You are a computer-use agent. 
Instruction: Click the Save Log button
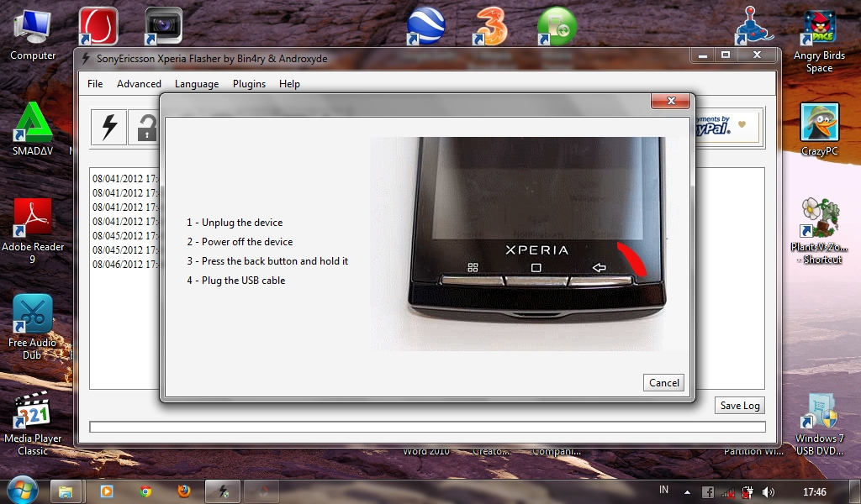pos(740,405)
